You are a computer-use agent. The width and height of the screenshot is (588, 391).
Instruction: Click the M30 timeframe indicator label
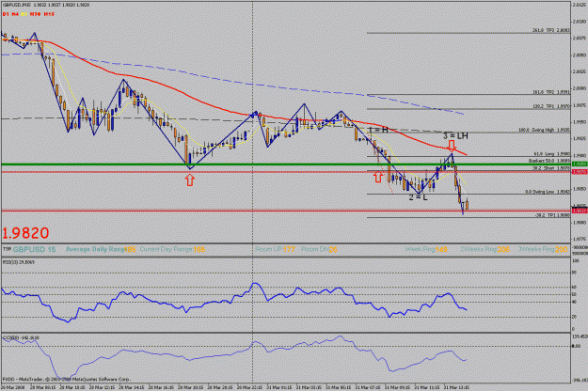[x=35, y=14]
